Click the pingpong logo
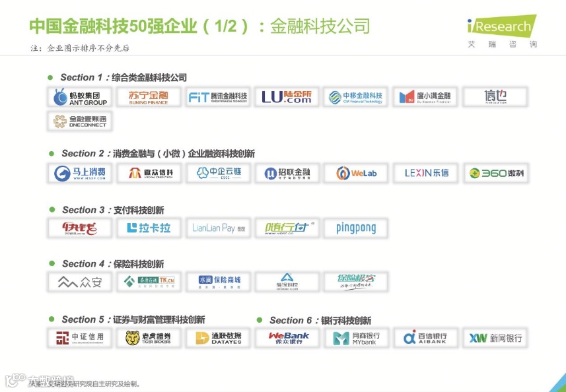The image size is (566, 392). [x=356, y=228]
